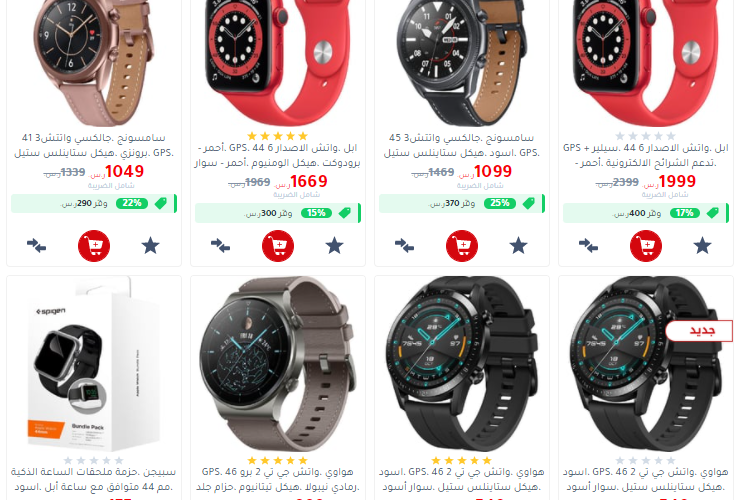Compare the 1999 Apple Watch using arrows icon

pyautogui.click(x=589, y=246)
